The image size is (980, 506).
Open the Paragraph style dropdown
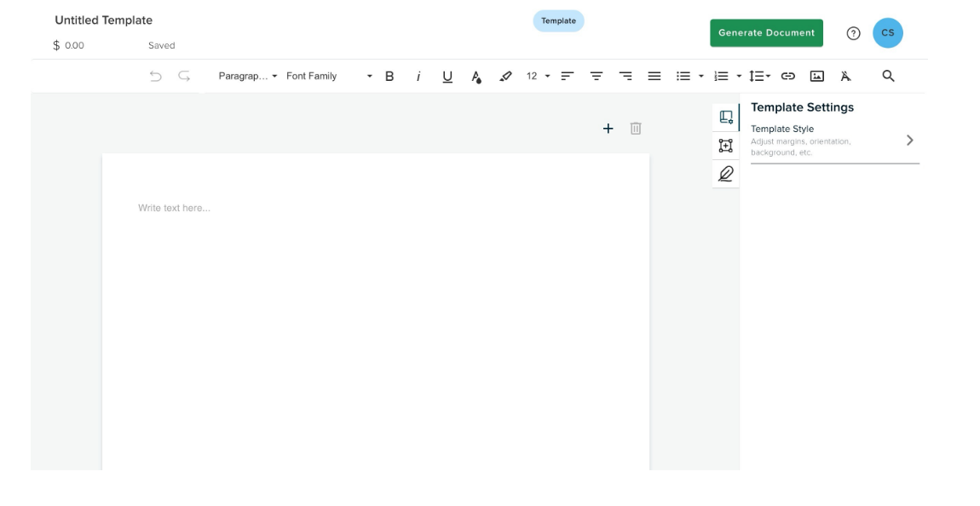[x=248, y=77]
